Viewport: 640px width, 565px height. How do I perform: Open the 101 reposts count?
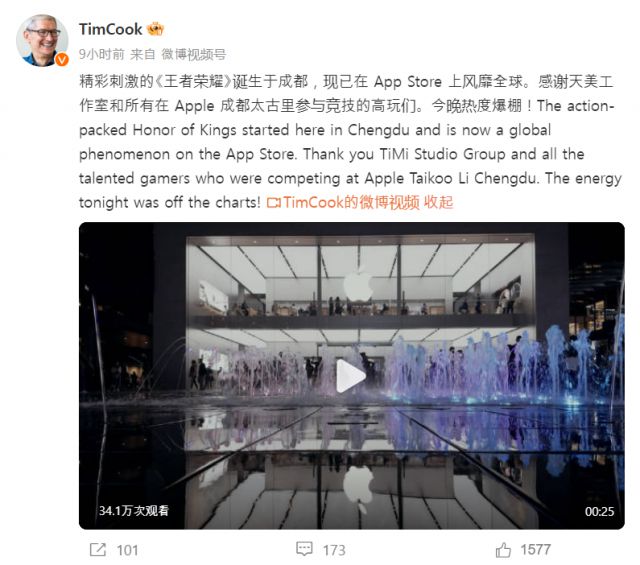tap(127, 550)
